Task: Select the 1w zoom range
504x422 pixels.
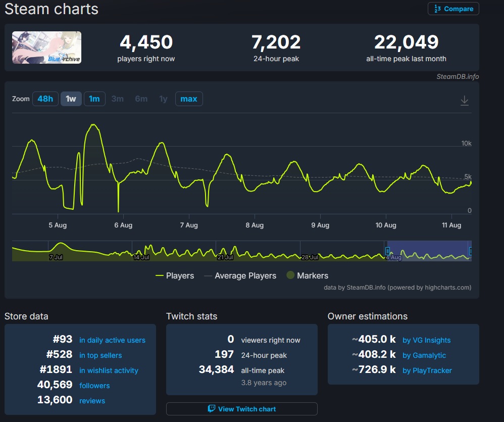Action: 71,99
